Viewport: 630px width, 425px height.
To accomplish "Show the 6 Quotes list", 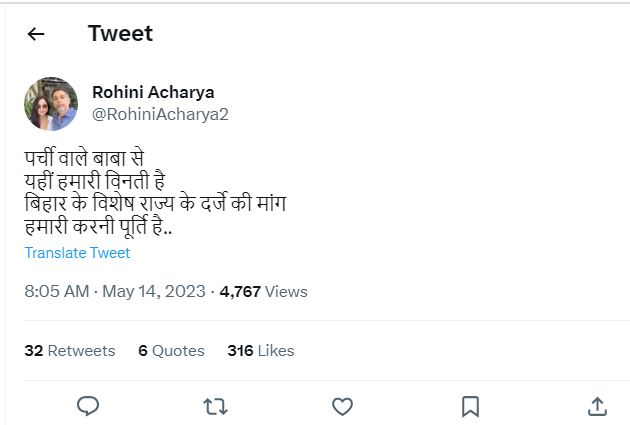I will [171, 351].
